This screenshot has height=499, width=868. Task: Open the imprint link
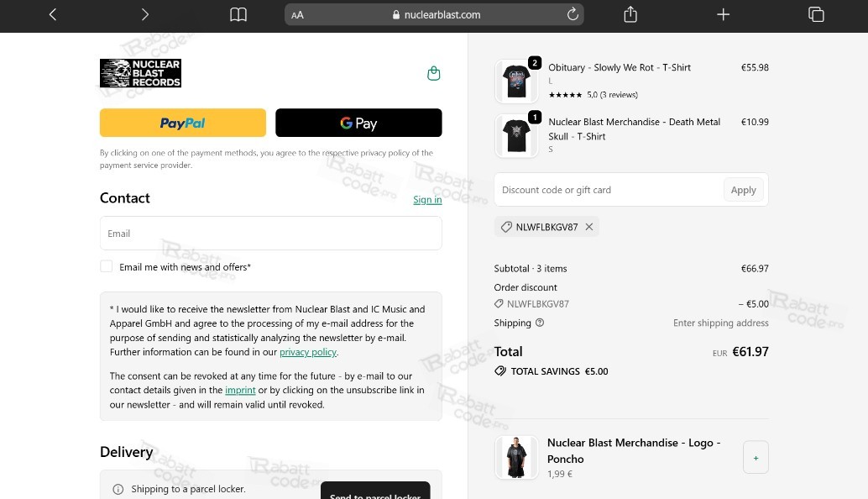tap(240, 390)
